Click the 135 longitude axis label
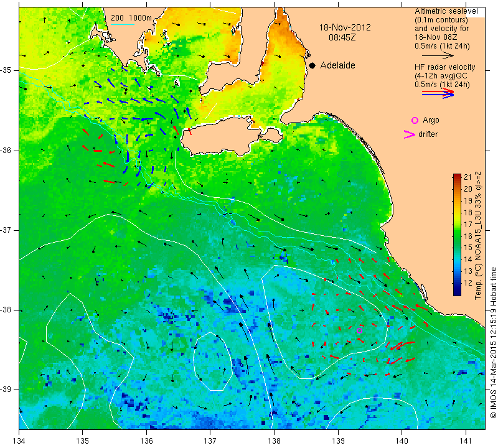The width and height of the screenshot is (498, 448). click(83, 441)
